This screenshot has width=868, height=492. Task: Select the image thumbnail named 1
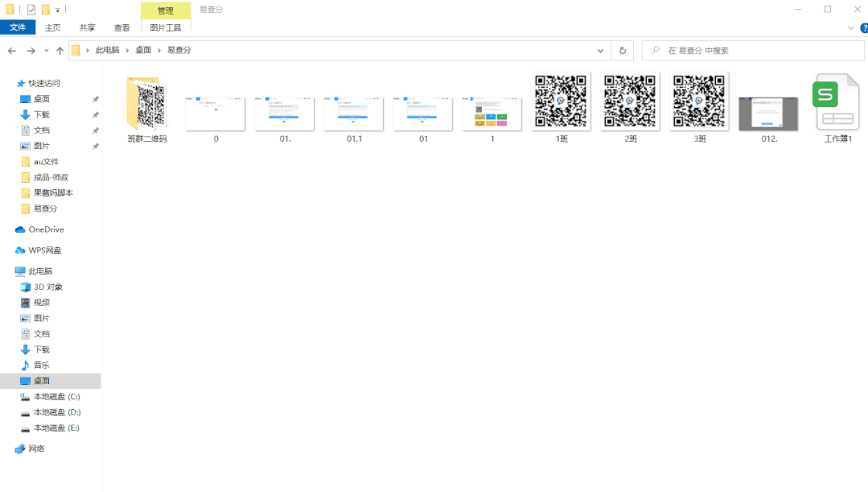[x=492, y=119]
